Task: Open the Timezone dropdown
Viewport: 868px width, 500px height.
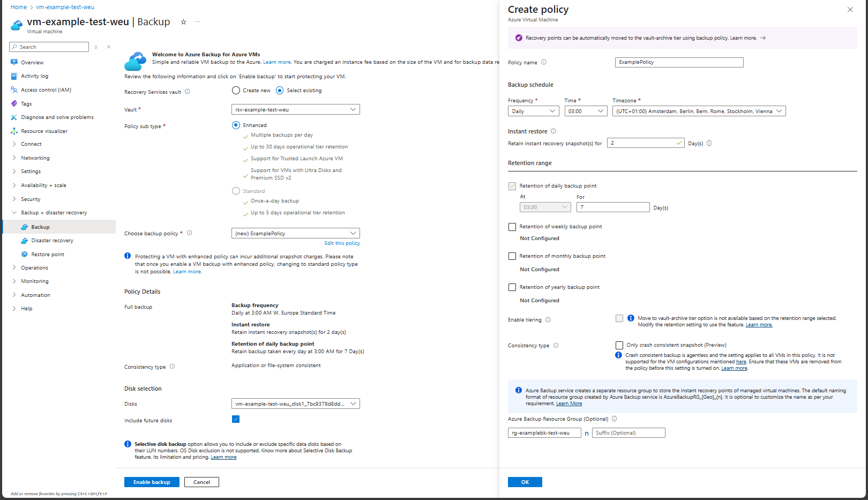Action: click(699, 111)
